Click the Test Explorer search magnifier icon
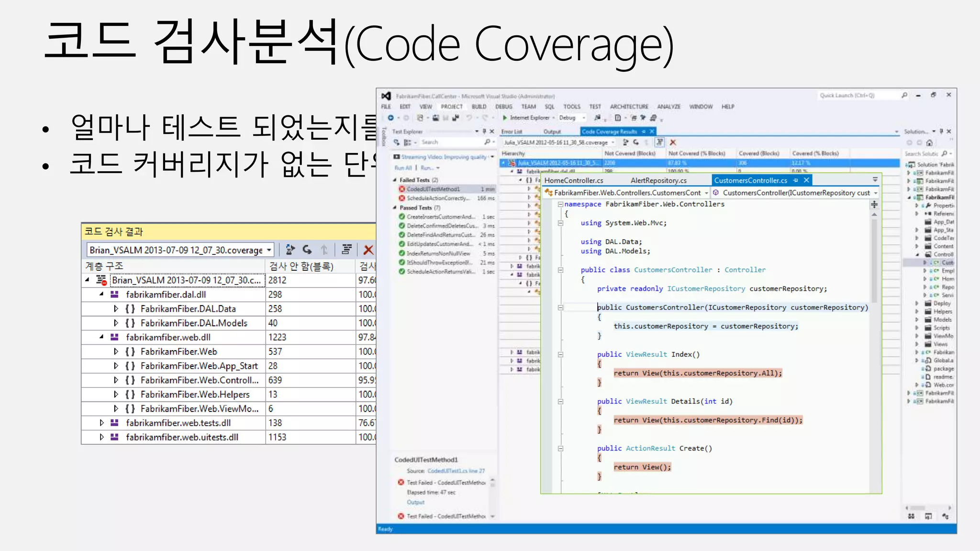The image size is (980, 551). [487, 142]
